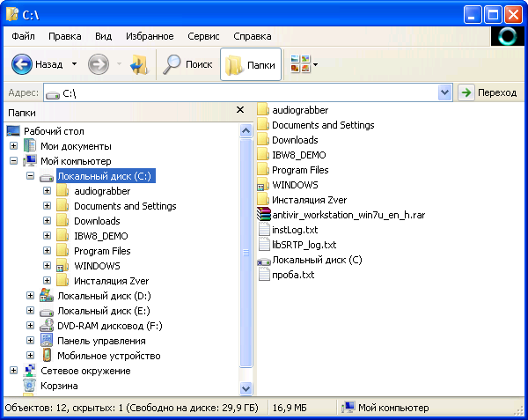Select libSRTP_log.txt file icon

tap(264, 244)
